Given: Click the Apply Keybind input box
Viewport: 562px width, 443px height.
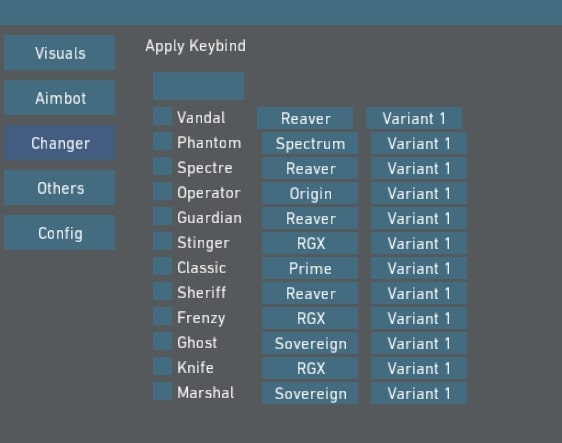Looking at the screenshot, I should 199,86.
